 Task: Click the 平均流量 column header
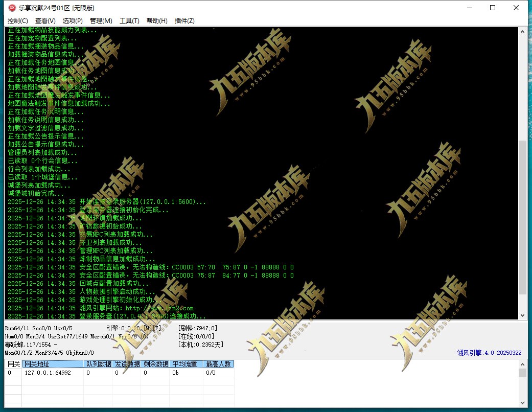pyautogui.click(x=186, y=364)
